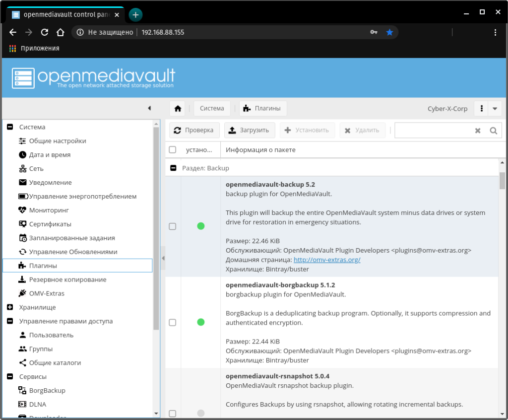Click the Check button in plugin toolbar
Screen dimensions: 508x420
[194, 131]
